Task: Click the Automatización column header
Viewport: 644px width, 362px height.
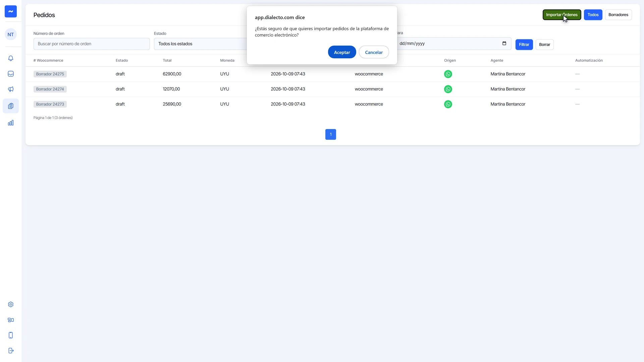Action: coord(589,61)
